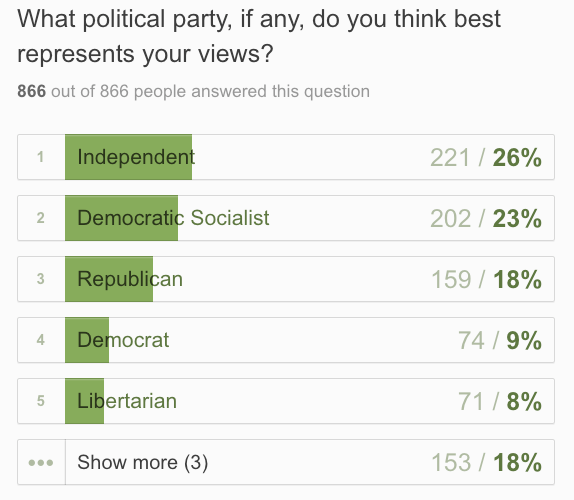Click the Republican answer label

(x=130, y=279)
